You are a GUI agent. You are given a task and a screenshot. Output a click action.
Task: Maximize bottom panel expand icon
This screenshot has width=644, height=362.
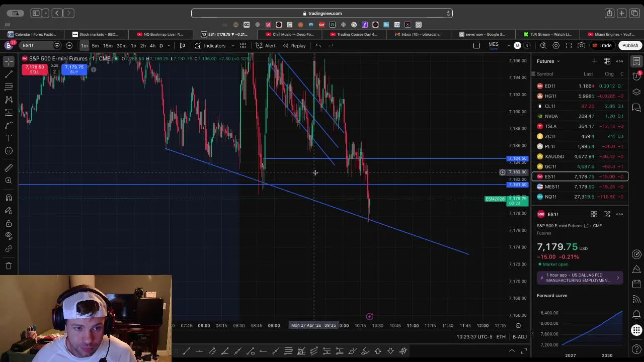click(x=524, y=351)
